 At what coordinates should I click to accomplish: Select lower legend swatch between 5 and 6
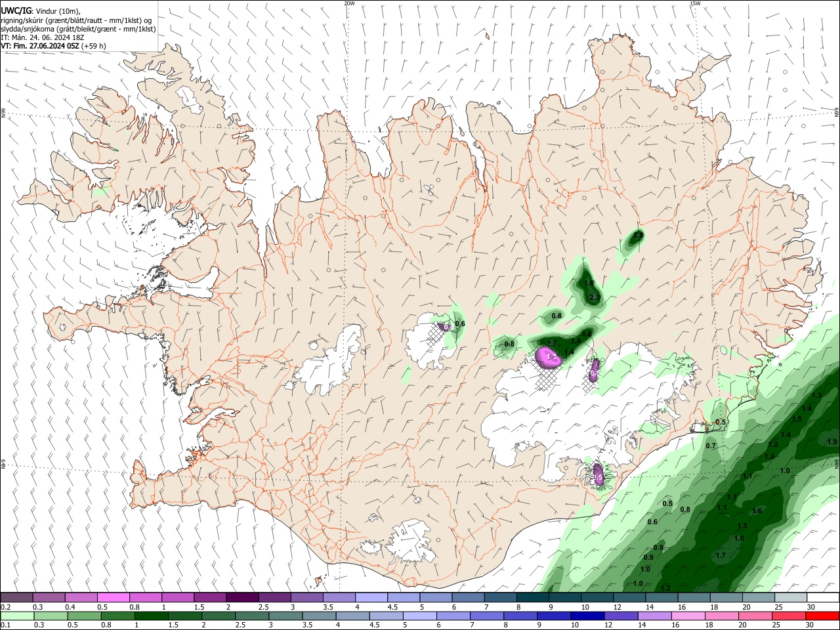click(420, 616)
